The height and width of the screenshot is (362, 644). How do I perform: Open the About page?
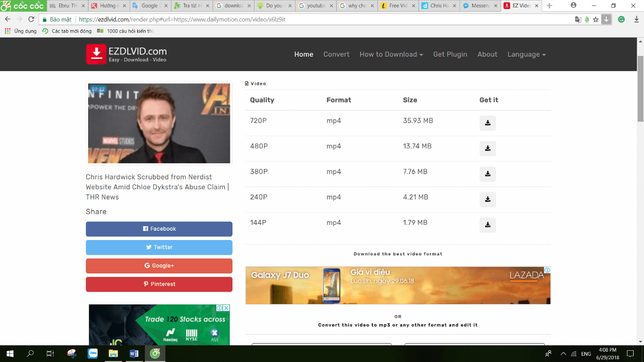487,54
